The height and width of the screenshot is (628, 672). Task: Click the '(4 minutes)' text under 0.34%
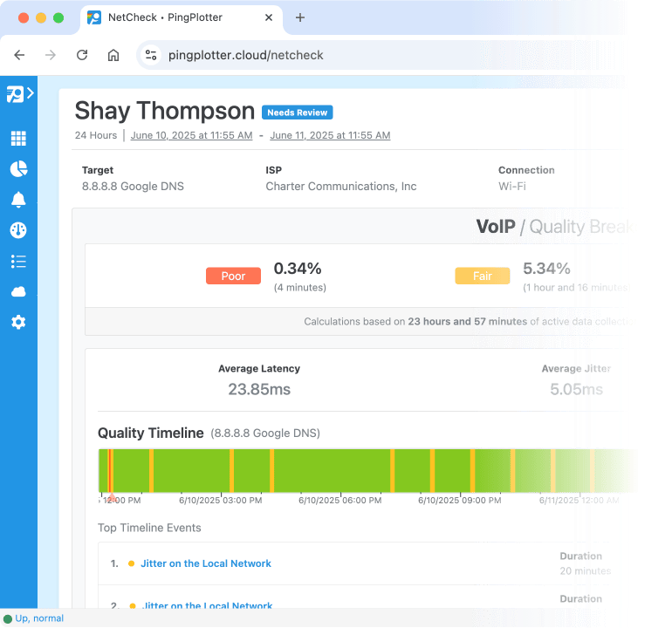300,288
